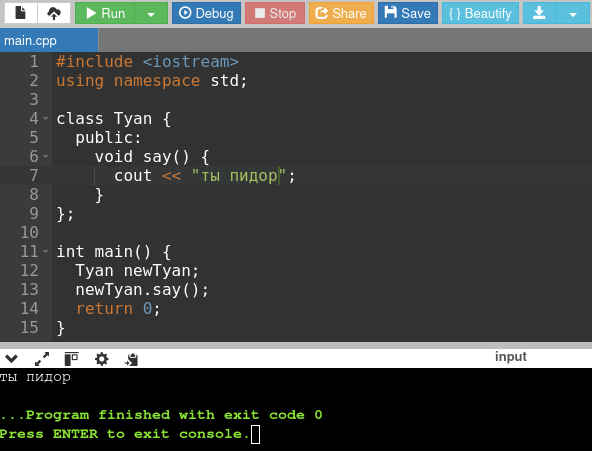Open console settings gear
592x451 pixels.
pyautogui.click(x=102, y=359)
